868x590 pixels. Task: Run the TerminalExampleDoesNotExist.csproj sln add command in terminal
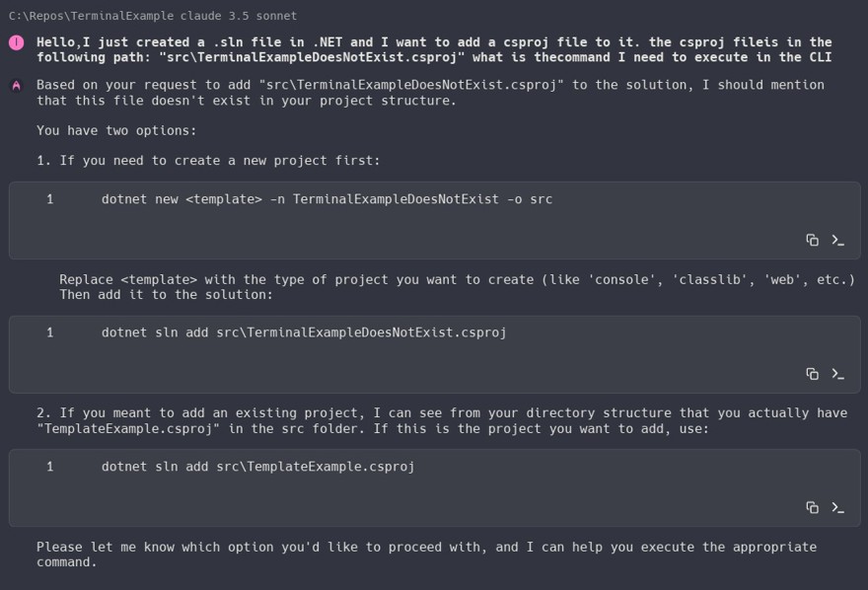tap(838, 374)
